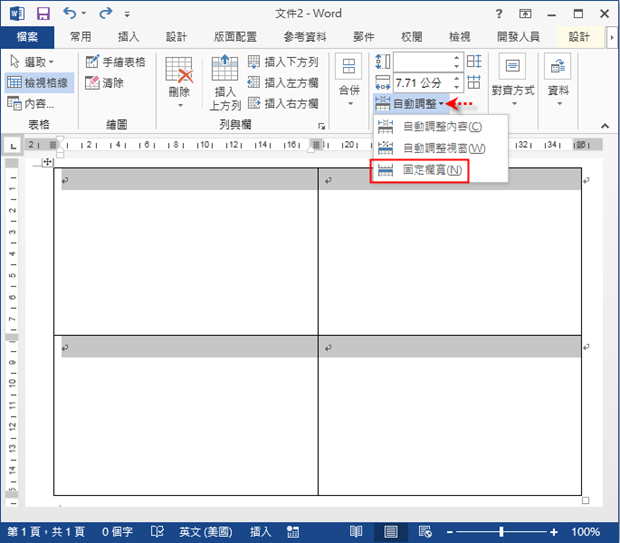This screenshot has height=543, width=620.
Task: Select the 清除 eraser tool
Action: (x=105, y=83)
